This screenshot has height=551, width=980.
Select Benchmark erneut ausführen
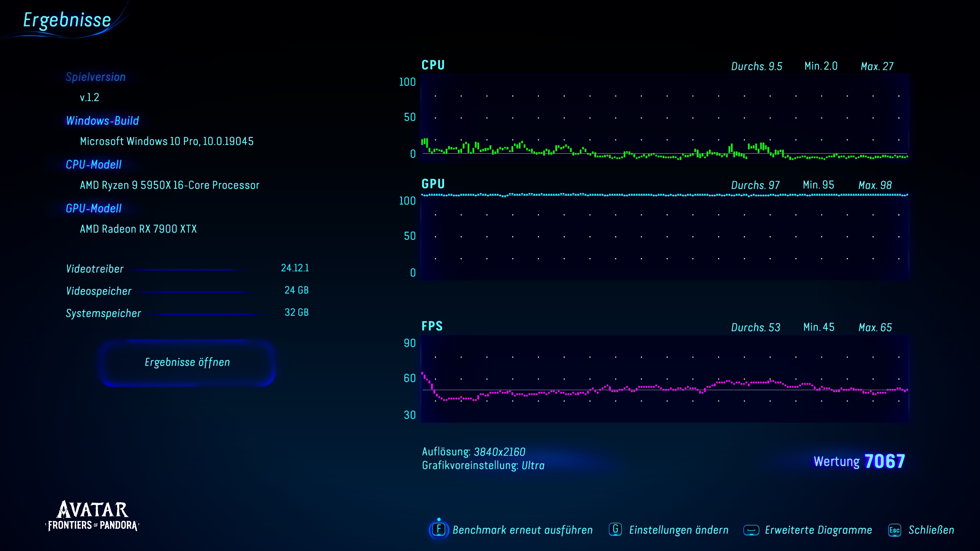tap(522, 530)
